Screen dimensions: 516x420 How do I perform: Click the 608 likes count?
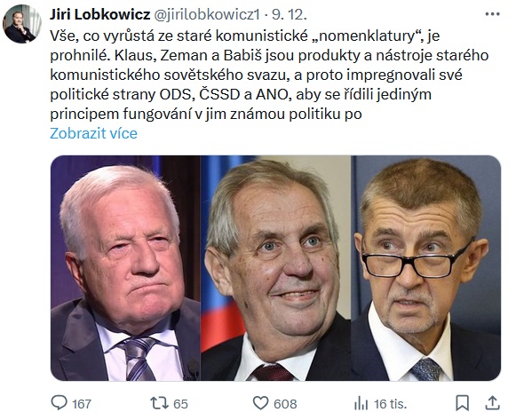click(x=285, y=404)
